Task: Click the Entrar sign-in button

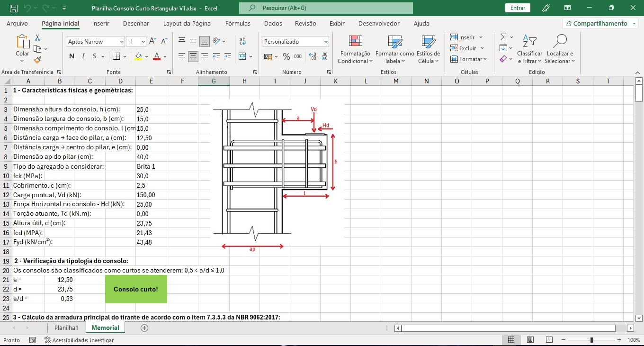Action: click(518, 8)
